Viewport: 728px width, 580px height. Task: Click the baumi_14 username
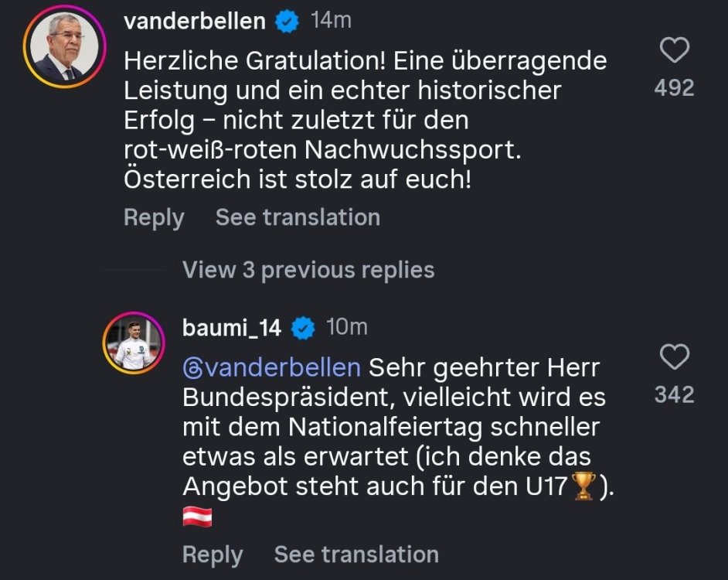[x=231, y=327]
